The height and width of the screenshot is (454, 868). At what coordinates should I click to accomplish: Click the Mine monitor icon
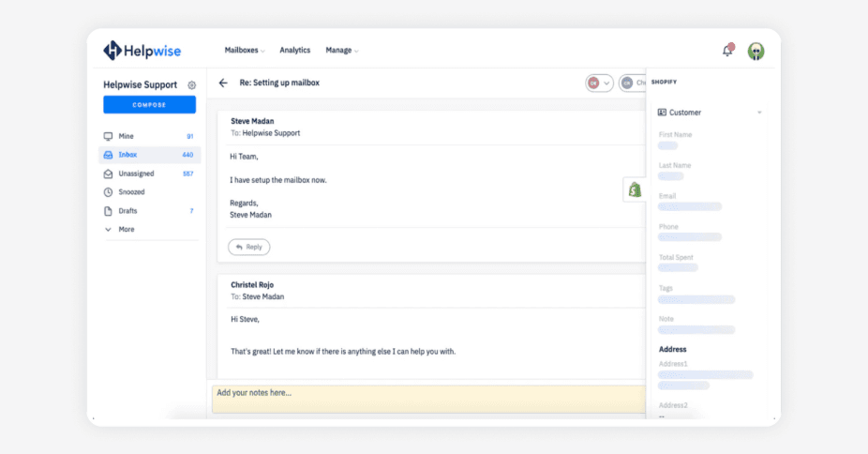pyautogui.click(x=108, y=136)
